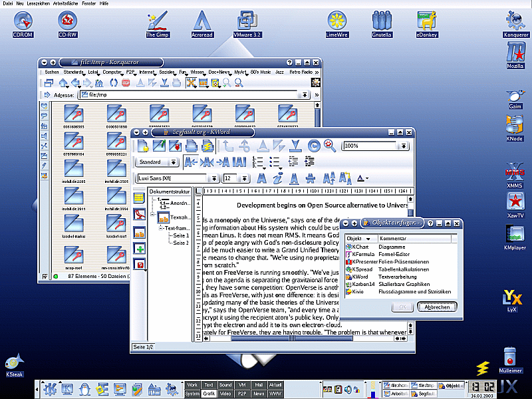
Task: Click Seite 1 in Dokumentstruktur tree
Action: point(181,235)
